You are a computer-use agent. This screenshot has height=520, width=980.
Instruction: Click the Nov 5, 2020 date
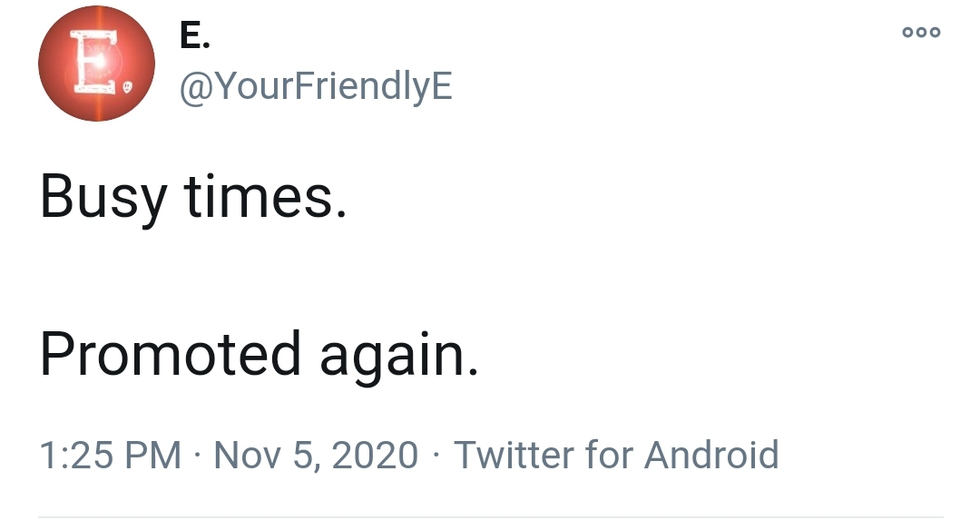[316, 454]
